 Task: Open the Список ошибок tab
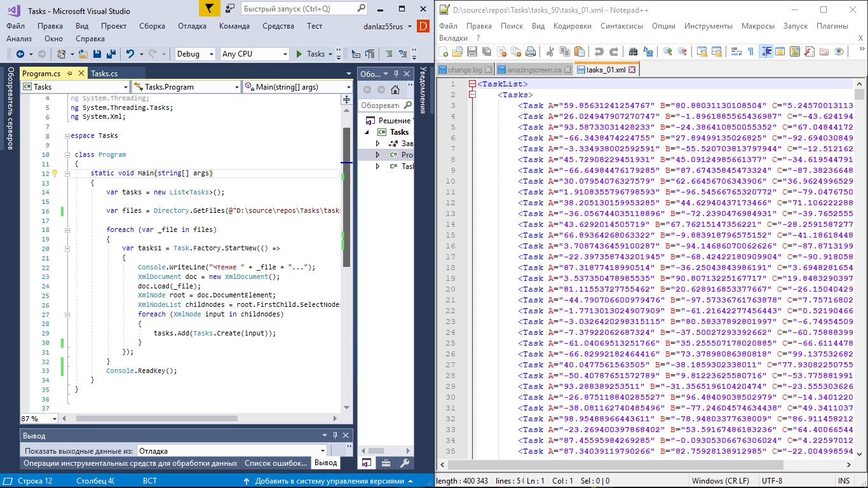click(x=276, y=463)
